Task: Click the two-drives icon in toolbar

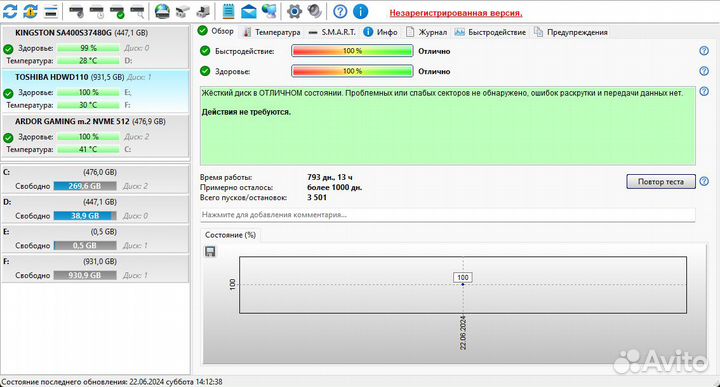Action: tap(182, 11)
